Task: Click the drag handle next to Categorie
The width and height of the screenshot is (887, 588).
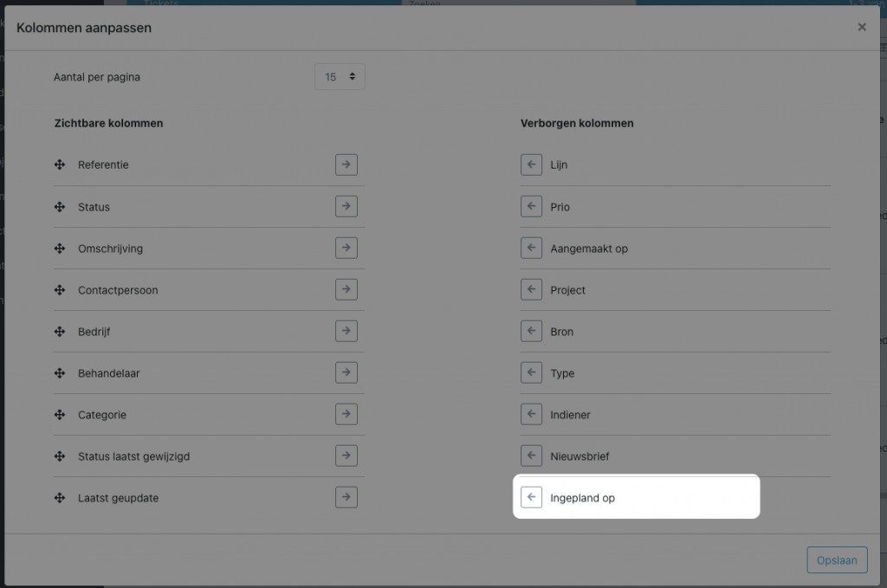Action: (60, 415)
